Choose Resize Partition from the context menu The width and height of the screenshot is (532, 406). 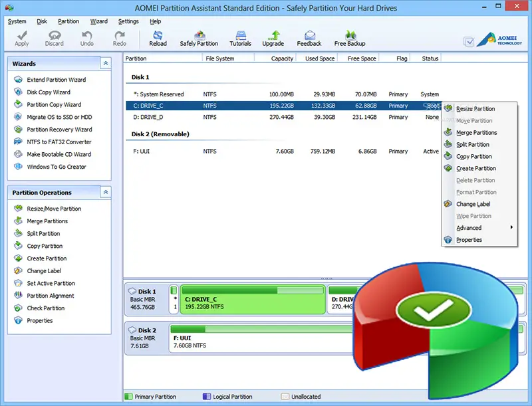tap(475, 109)
